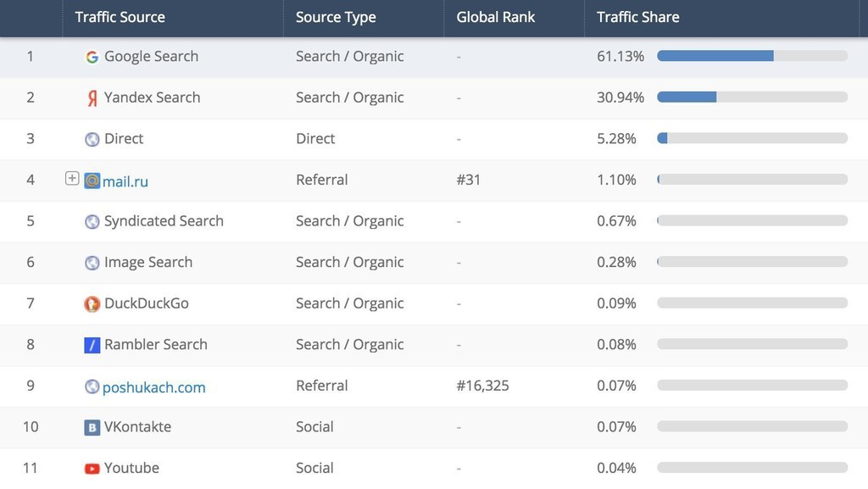The height and width of the screenshot is (489, 868).
Task: Click the Youtube logo icon
Action: [92, 469]
